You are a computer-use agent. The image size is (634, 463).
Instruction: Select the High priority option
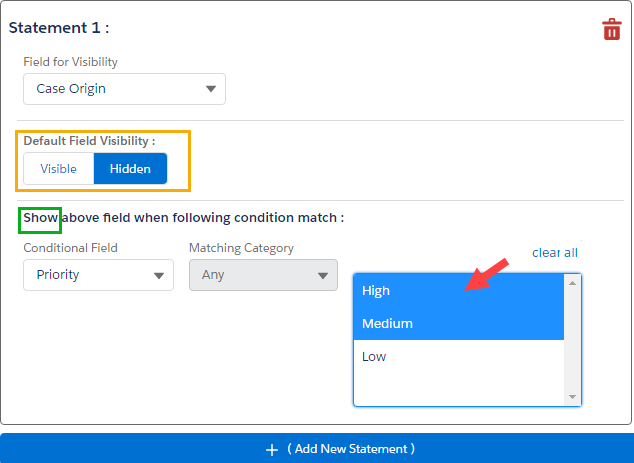point(459,291)
